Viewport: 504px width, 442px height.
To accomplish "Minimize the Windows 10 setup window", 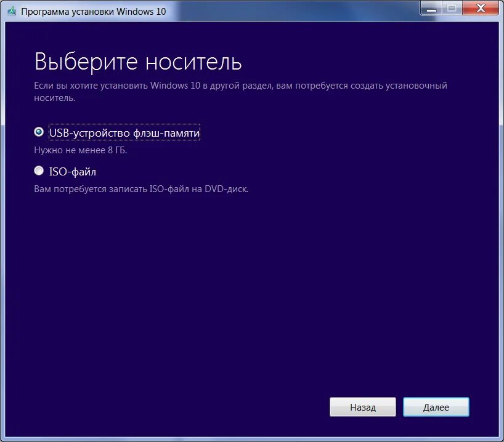I will tap(431, 8).
